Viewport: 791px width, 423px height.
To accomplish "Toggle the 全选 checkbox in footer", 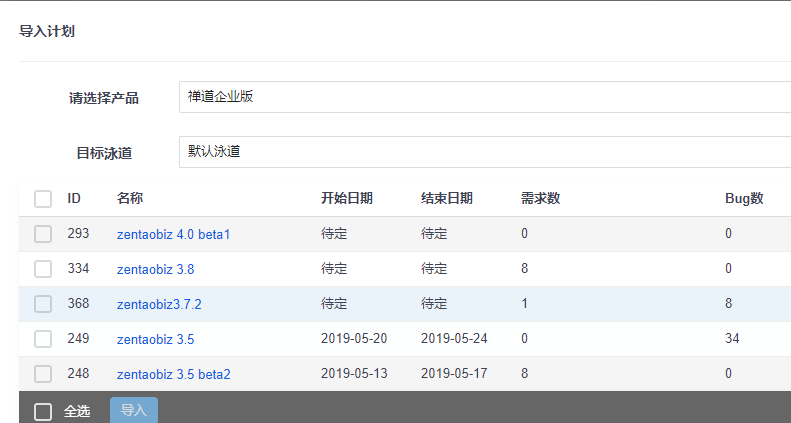I will point(43,411).
